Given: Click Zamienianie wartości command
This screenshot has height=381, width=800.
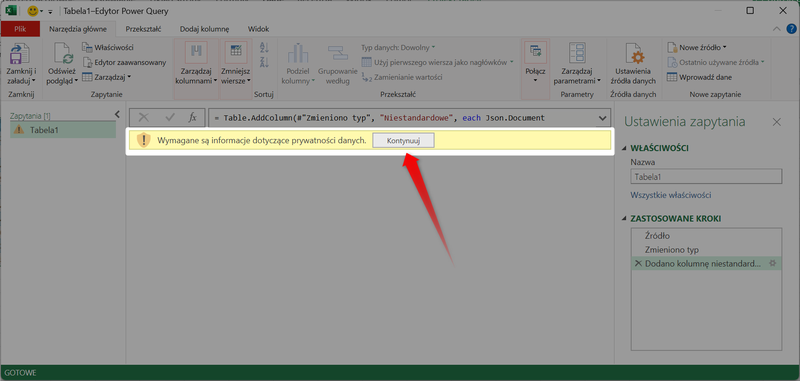Looking at the screenshot, I should point(402,77).
